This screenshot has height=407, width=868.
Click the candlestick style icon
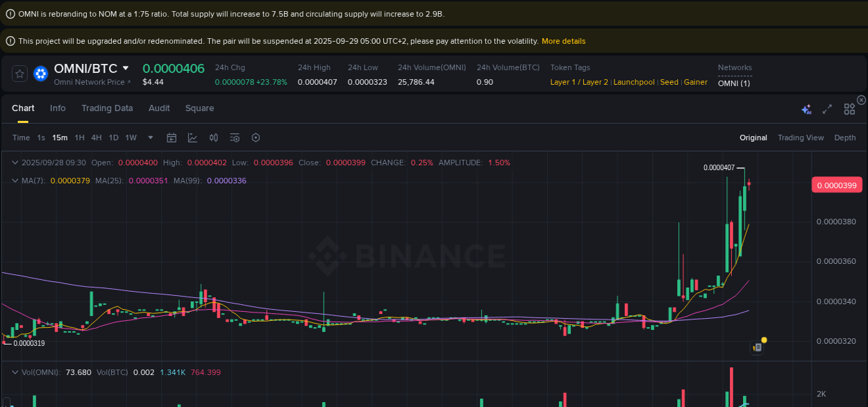pyautogui.click(x=213, y=138)
